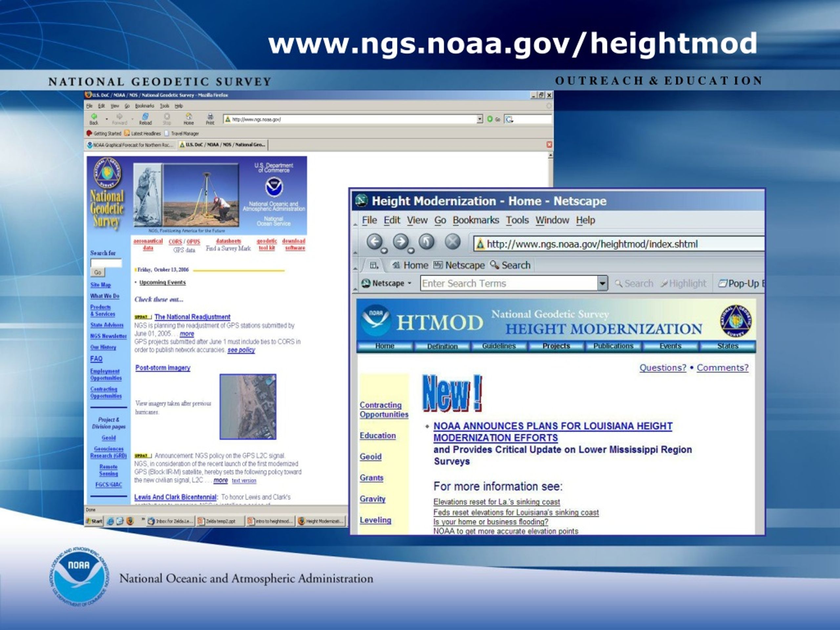Click Questions? link on HTMOD page
Viewport: 840px width, 630px height.
[663, 367]
